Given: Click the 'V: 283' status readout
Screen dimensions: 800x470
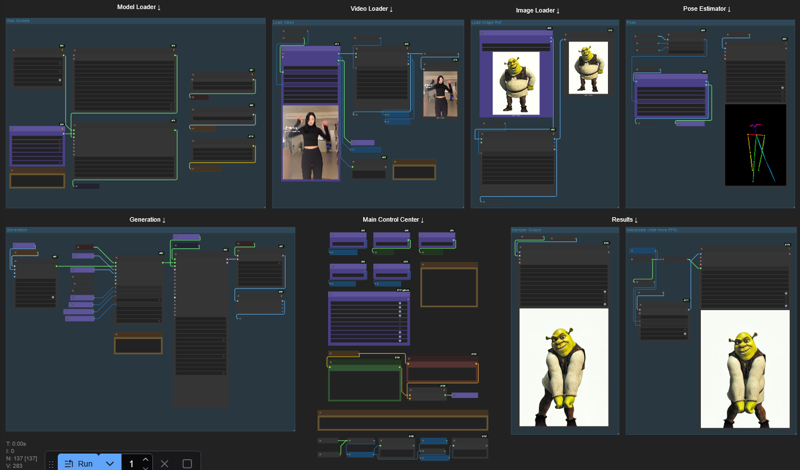Looking at the screenshot, I should 14,465.
